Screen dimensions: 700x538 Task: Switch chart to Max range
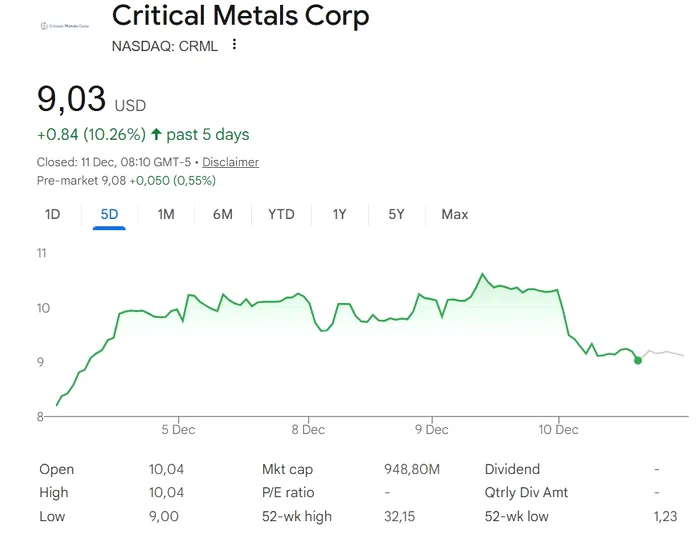pos(454,214)
